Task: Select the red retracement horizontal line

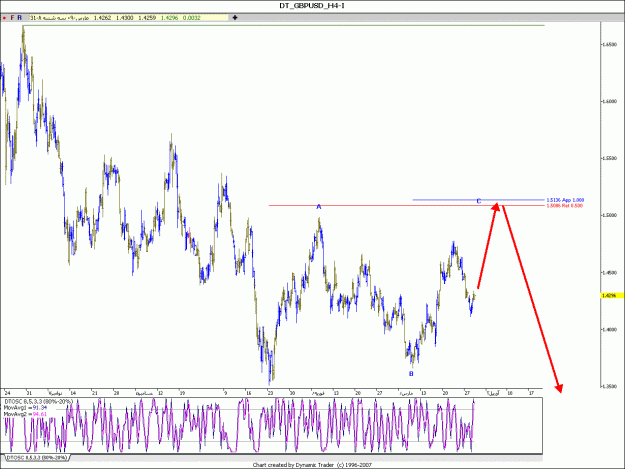Action: (x=407, y=206)
